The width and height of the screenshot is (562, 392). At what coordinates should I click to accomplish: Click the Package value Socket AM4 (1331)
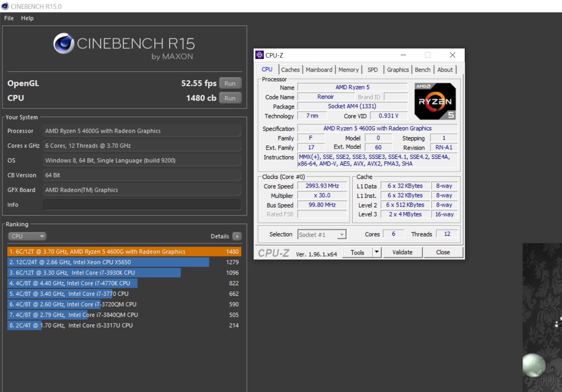(x=352, y=106)
